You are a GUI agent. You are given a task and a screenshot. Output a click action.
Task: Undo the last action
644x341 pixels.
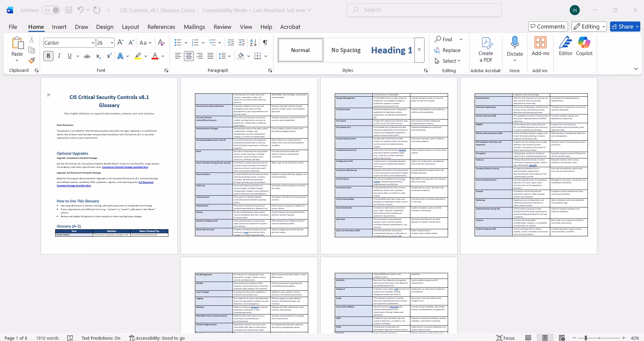(x=80, y=10)
